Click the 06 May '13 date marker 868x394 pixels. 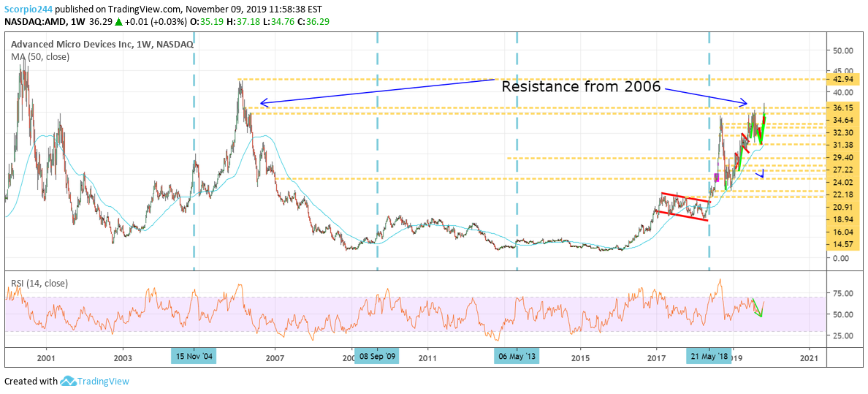pos(517,356)
